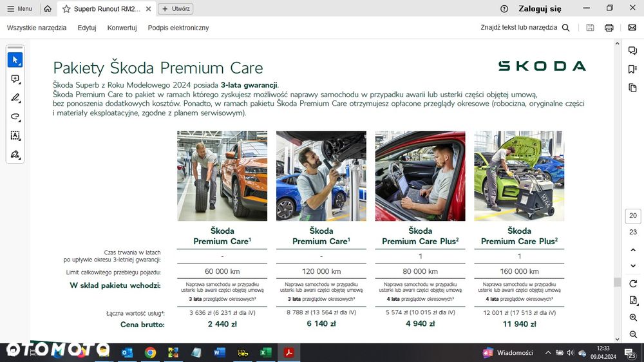Open Excel from the taskbar

click(x=265, y=352)
